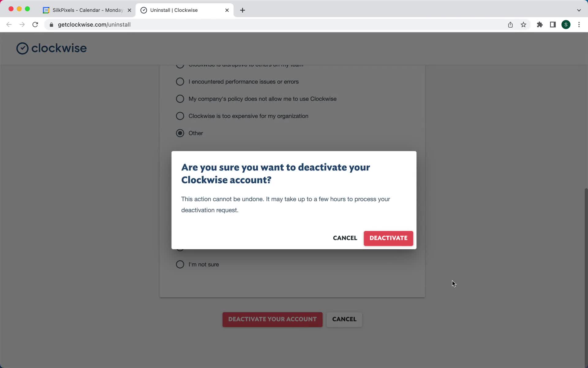Click the browser extensions puzzle icon
588x368 pixels.
tap(540, 24)
